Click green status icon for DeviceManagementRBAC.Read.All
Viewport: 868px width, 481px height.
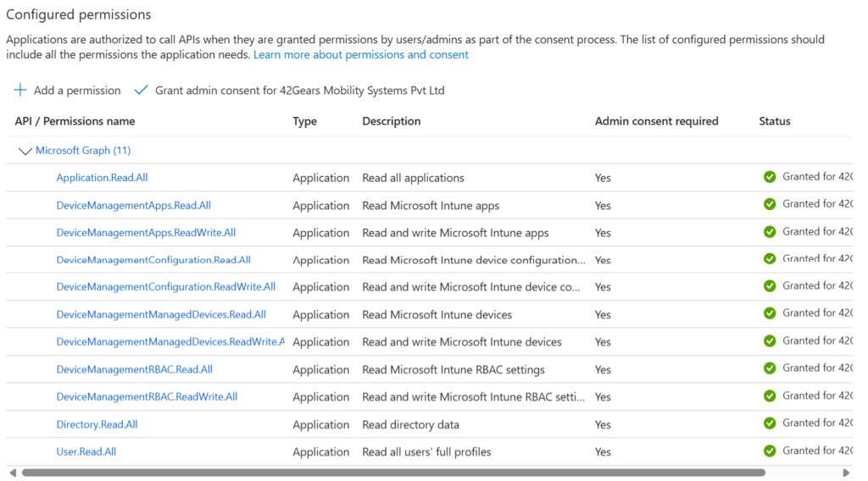point(770,368)
